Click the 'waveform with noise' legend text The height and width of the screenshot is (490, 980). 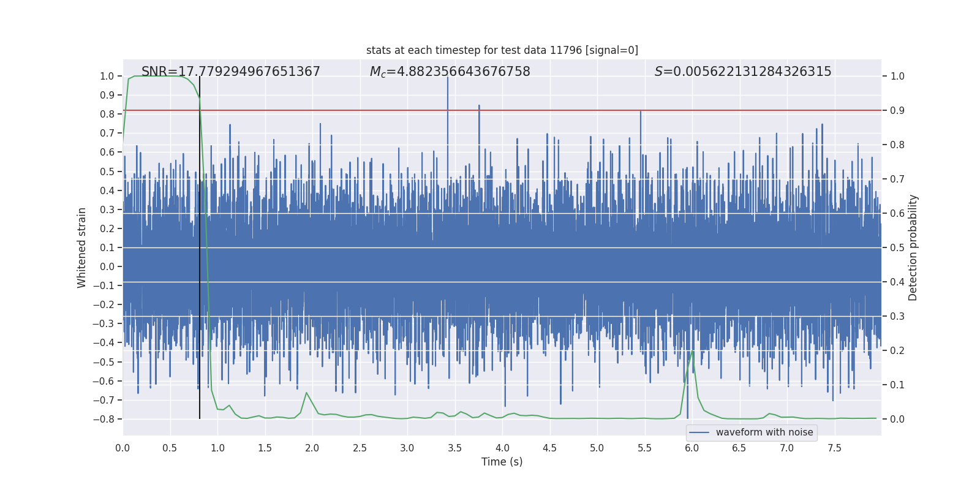[764, 432]
